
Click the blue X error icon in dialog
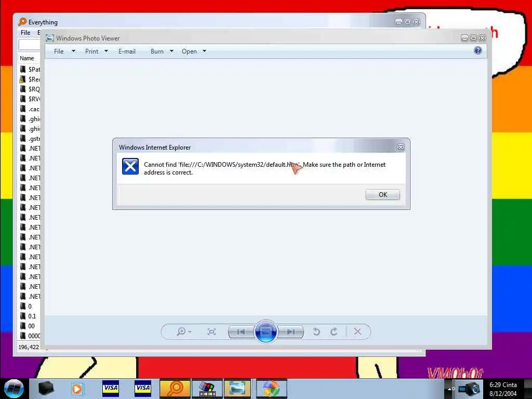click(x=130, y=166)
